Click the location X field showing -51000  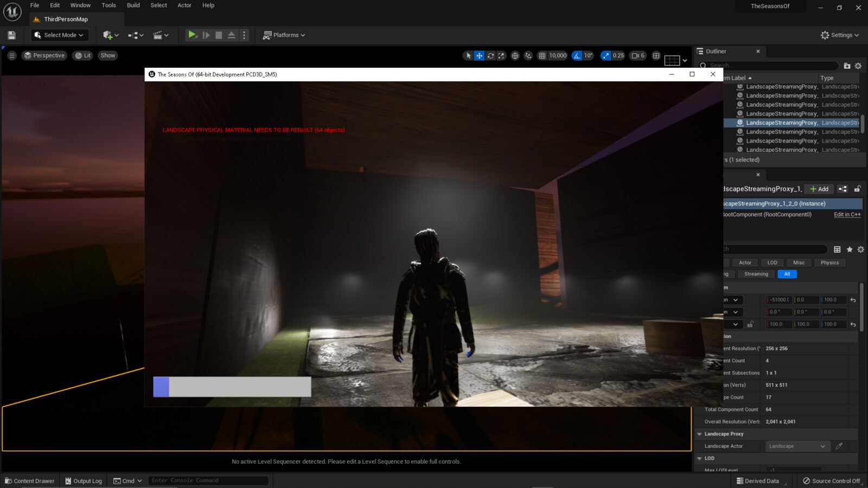[779, 300]
